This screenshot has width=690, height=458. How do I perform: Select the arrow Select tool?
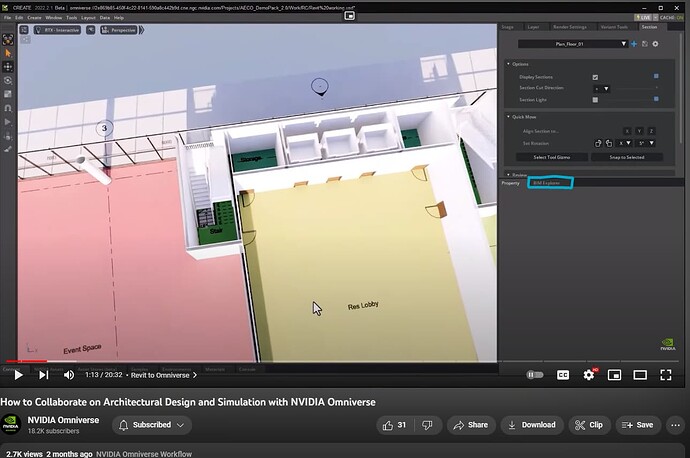(x=8, y=53)
